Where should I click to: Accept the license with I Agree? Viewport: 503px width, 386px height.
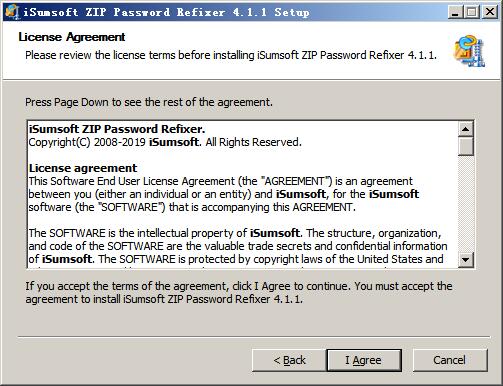364,360
